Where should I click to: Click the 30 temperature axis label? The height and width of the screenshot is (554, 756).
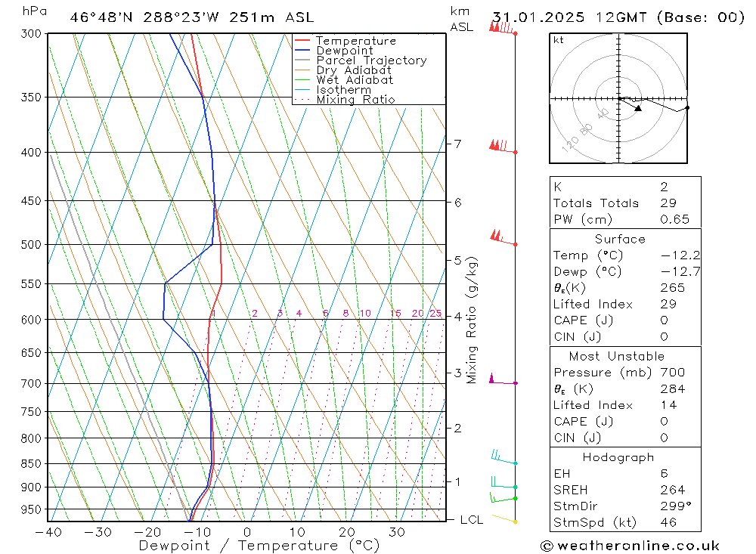point(396,533)
